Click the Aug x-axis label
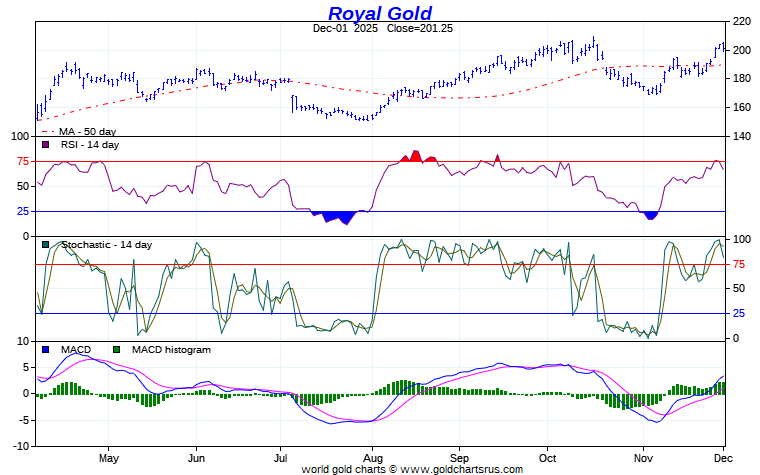The image size is (760, 475). tap(372, 458)
